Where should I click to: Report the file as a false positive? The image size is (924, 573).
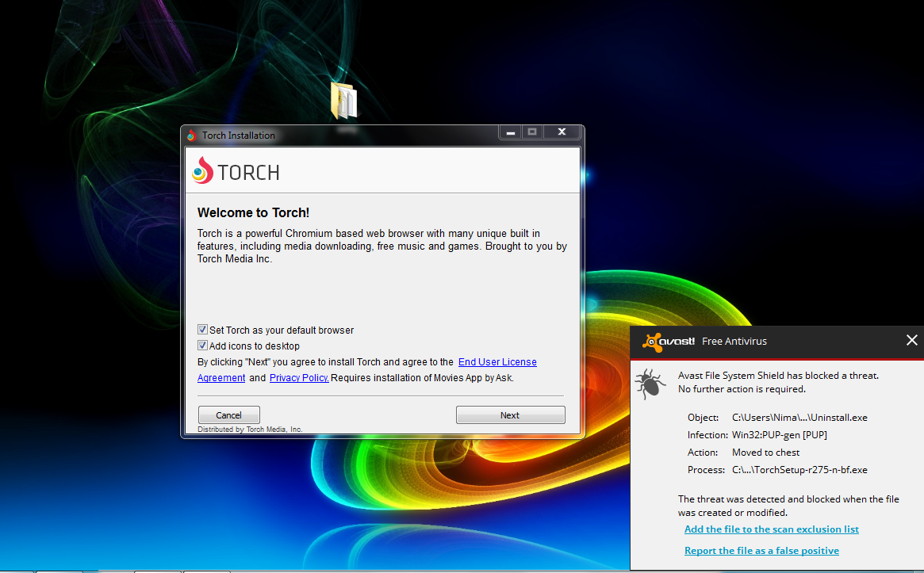[761, 551]
